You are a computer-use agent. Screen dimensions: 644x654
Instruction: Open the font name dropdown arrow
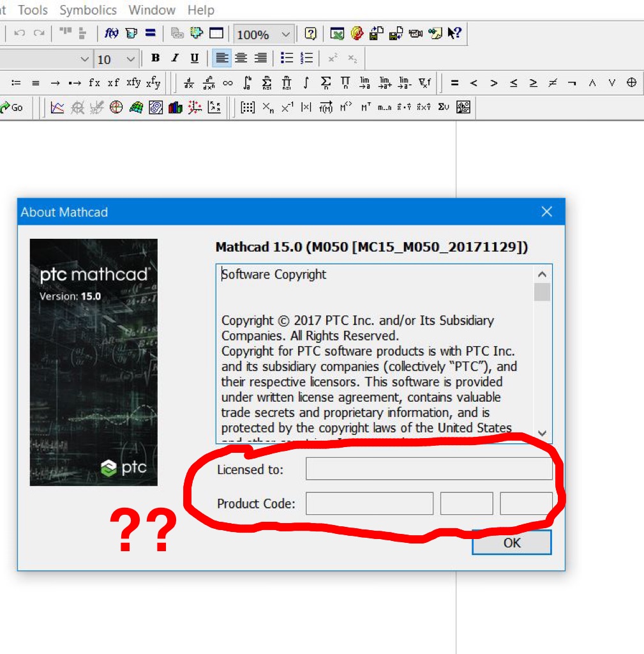(x=85, y=59)
